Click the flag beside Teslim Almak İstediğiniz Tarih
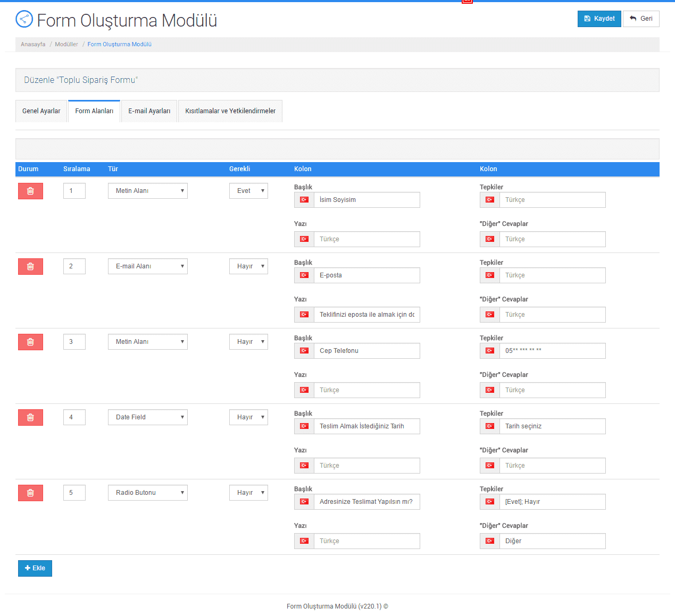The height and width of the screenshot is (616, 675). [304, 426]
